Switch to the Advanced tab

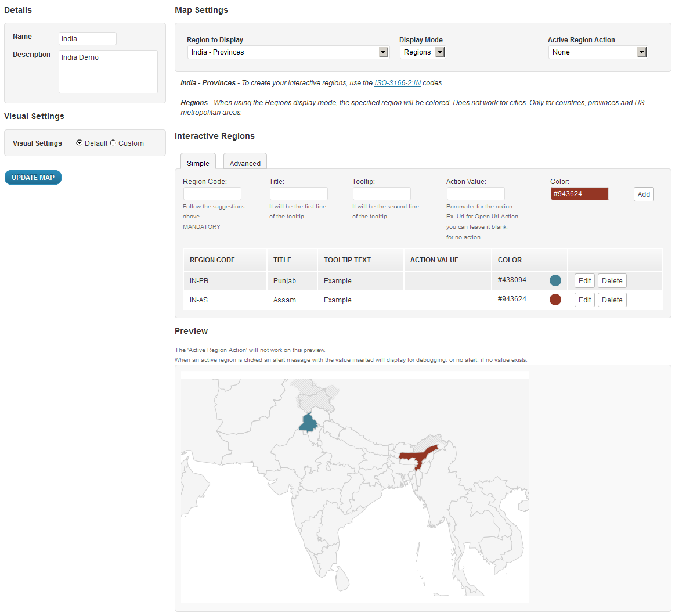click(x=245, y=163)
